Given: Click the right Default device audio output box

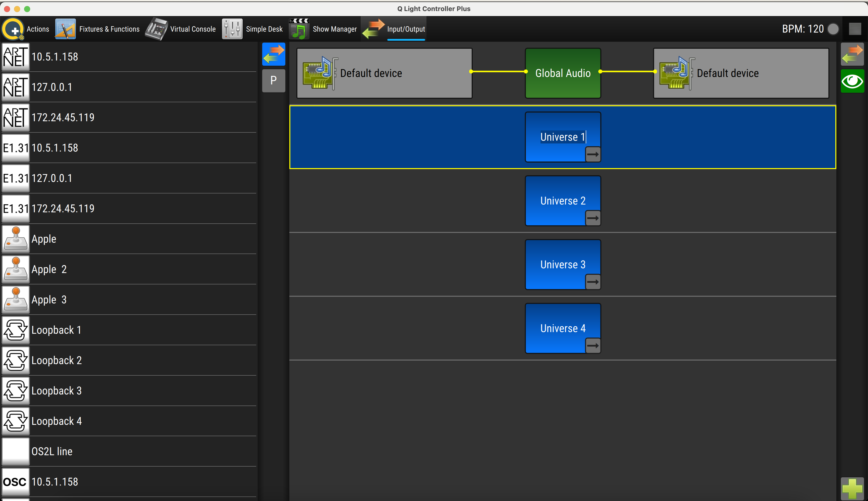Looking at the screenshot, I should (741, 73).
